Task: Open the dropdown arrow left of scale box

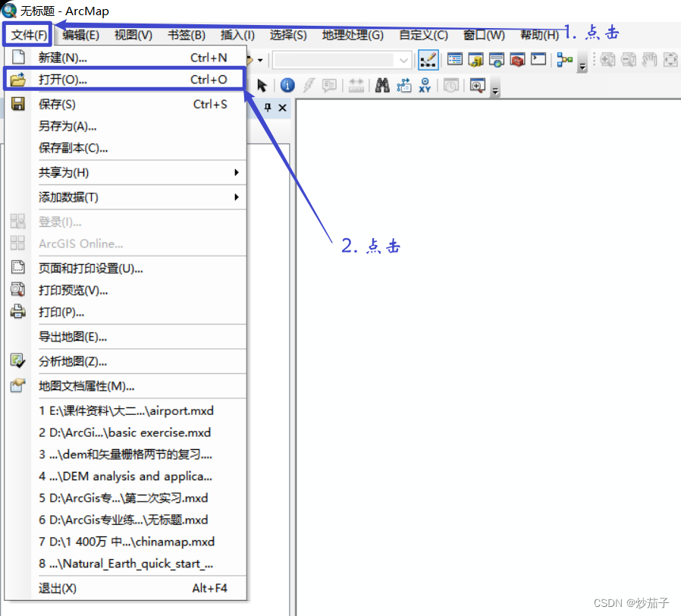Action: [260, 61]
